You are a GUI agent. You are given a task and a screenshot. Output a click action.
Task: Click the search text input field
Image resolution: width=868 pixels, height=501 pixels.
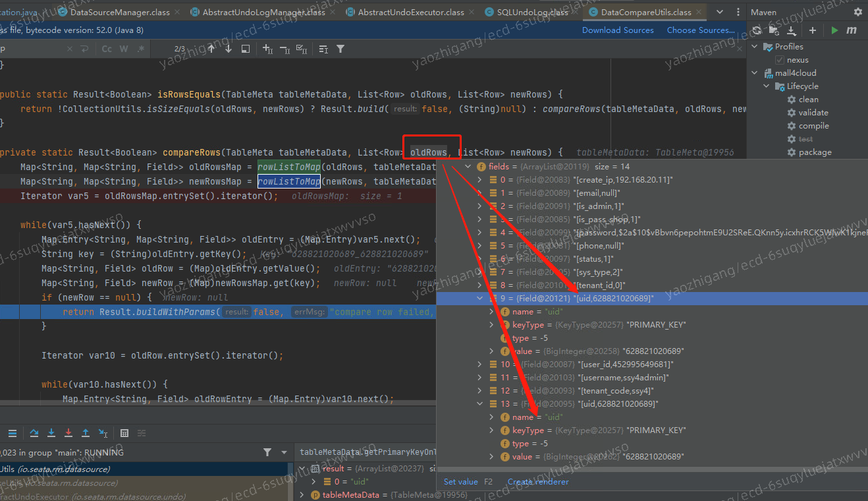[33, 49]
